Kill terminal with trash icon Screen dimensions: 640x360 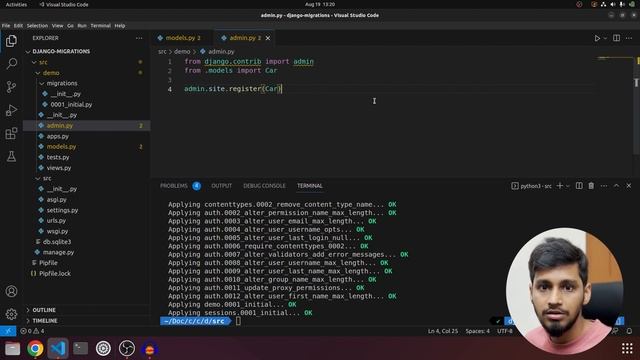[x=591, y=186]
